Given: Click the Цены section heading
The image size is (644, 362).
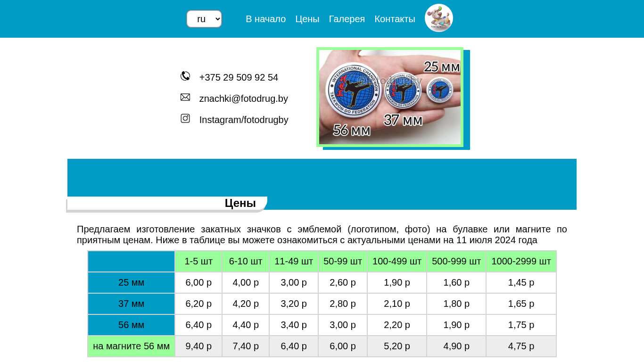Looking at the screenshot, I should (240, 203).
